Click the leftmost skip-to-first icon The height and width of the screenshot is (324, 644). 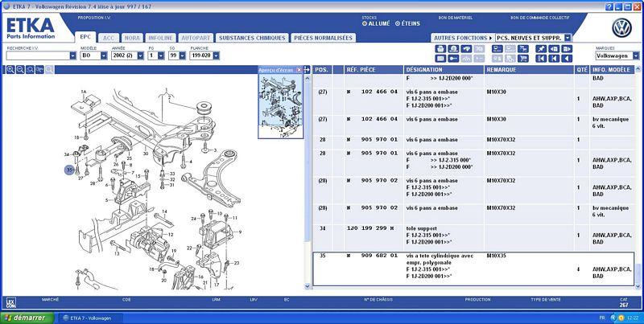(541, 59)
